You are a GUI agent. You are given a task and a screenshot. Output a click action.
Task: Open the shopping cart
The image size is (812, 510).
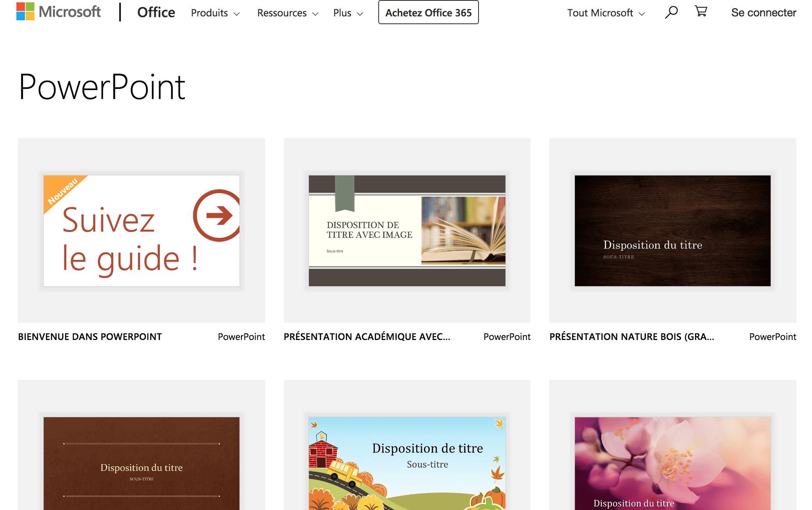[x=701, y=12]
